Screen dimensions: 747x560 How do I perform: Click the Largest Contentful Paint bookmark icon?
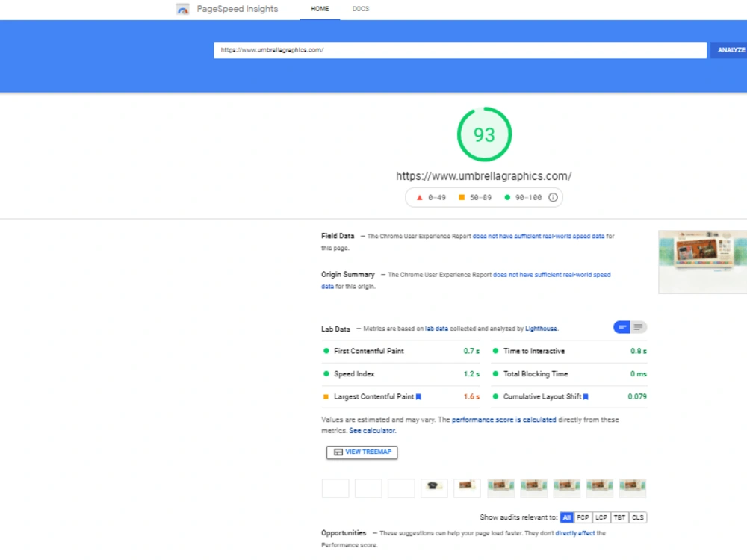(x=418, y=396)
